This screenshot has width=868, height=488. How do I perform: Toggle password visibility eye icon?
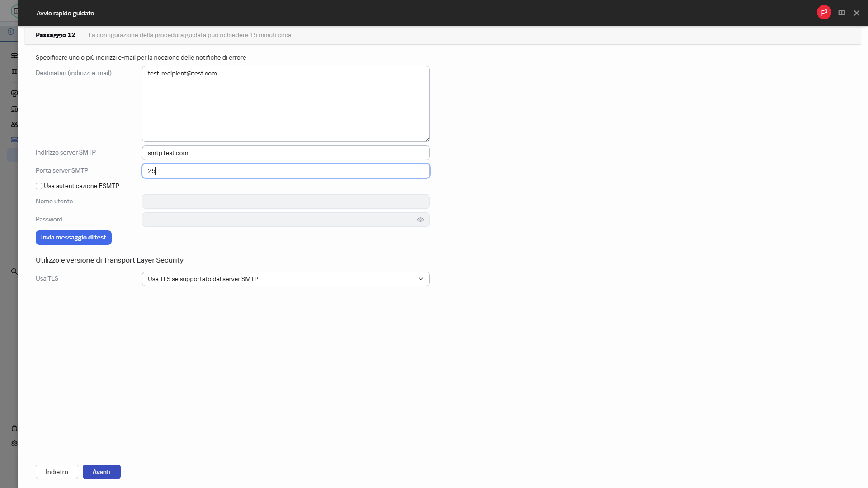click(x=420, y=220)
